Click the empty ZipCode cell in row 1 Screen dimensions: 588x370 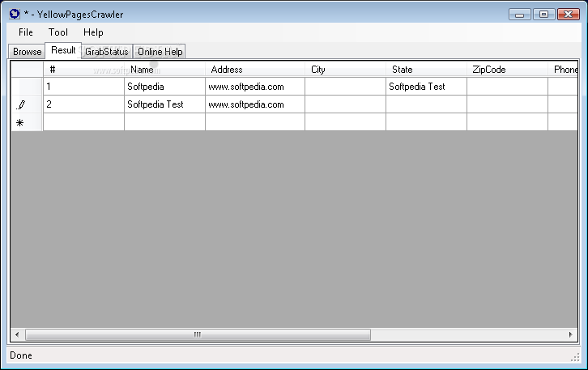point(507,87)
